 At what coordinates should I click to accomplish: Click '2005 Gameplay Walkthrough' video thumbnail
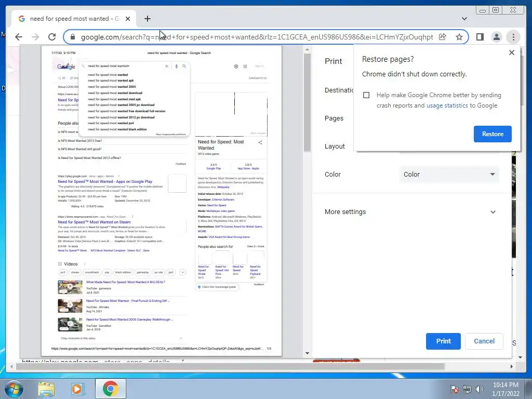pyautogui.click(x=70, y=324)
